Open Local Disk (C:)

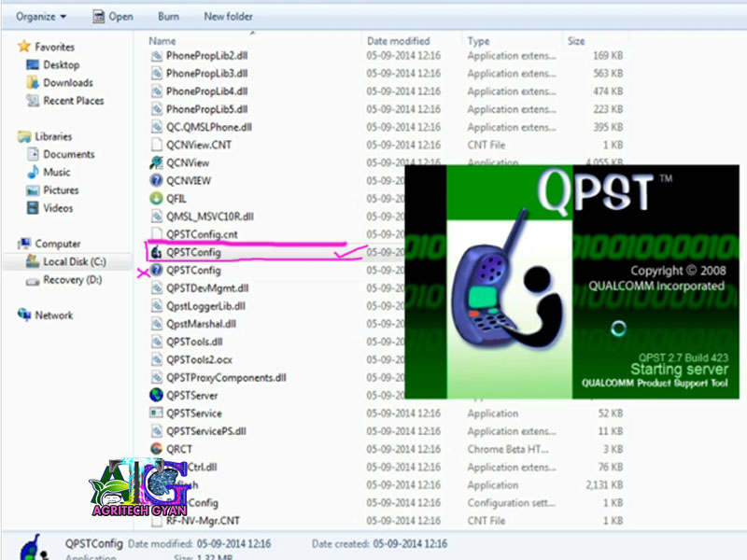(75, 262)
